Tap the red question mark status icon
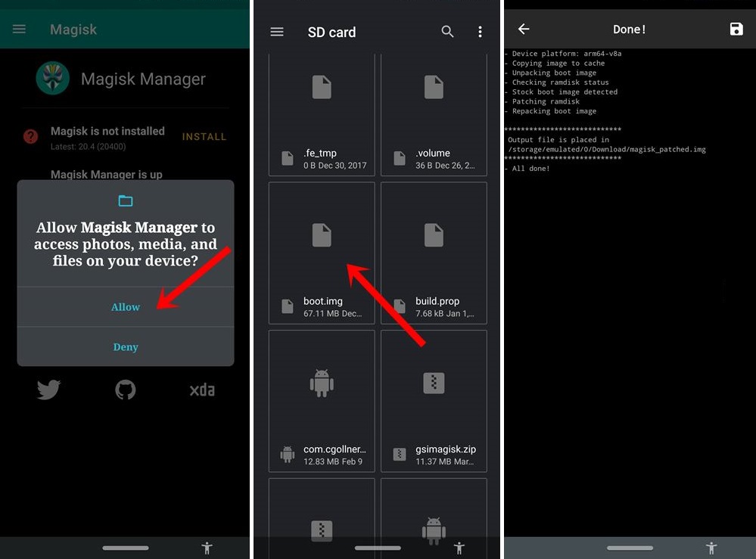The width and height of the screenshot is (756, 559). click(31, 137)
